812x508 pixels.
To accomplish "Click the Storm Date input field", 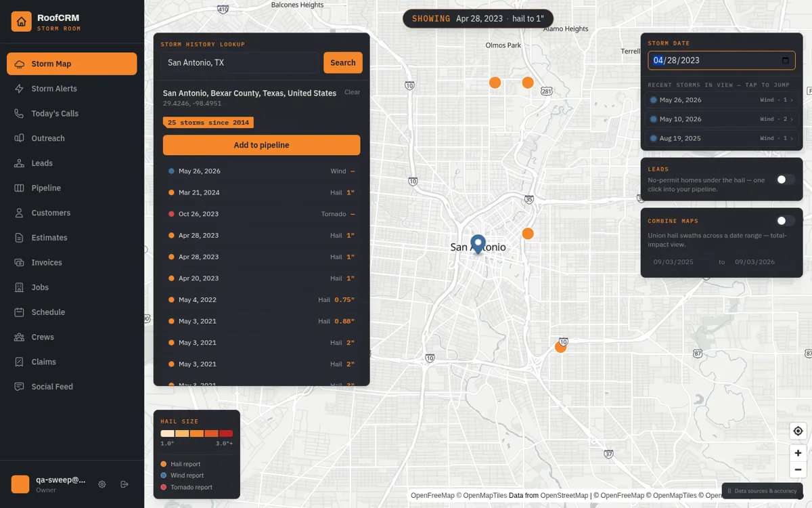I will (x=721, y=60).
